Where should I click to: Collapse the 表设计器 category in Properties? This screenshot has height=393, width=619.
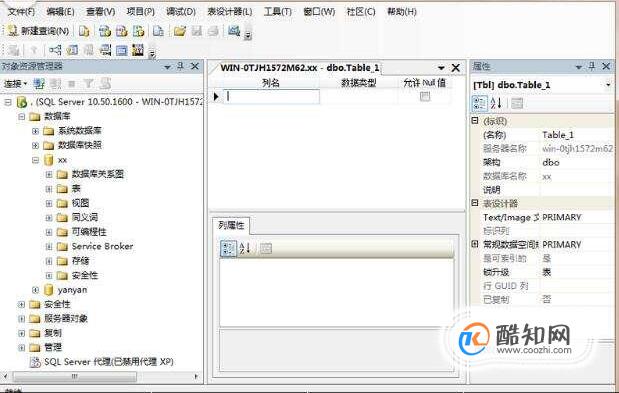tap(475, 203)
